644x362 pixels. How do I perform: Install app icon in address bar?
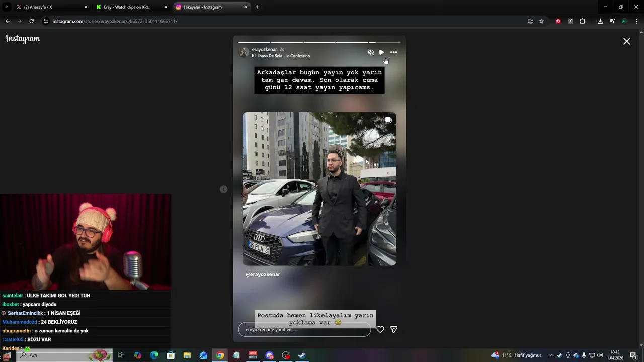[x=530, y=21]
